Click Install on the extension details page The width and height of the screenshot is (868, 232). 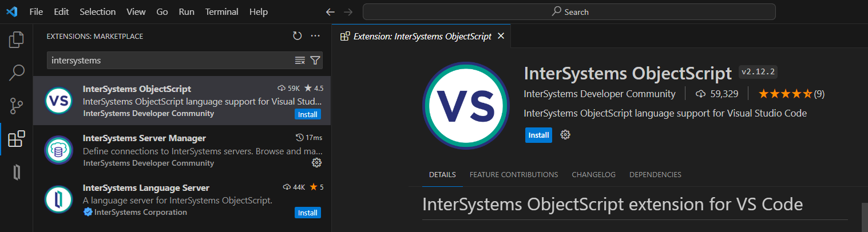(x=538, y=135)
